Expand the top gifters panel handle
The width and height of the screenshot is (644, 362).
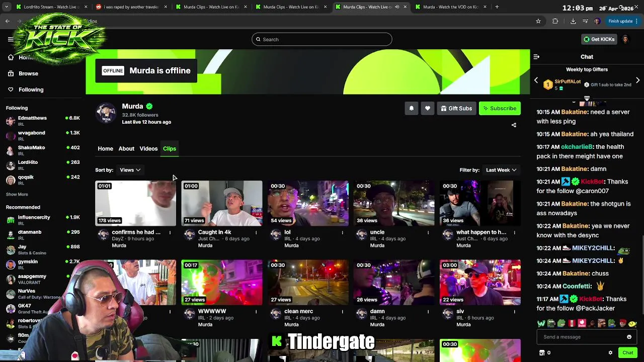[587, 99]
